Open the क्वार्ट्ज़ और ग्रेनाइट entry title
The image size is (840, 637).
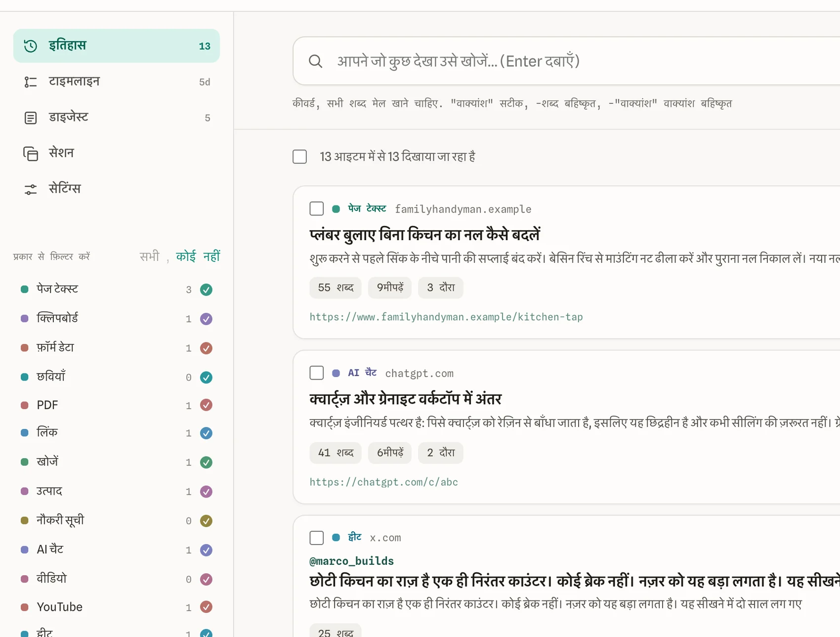pyautogui.click(x=406, y=399)
